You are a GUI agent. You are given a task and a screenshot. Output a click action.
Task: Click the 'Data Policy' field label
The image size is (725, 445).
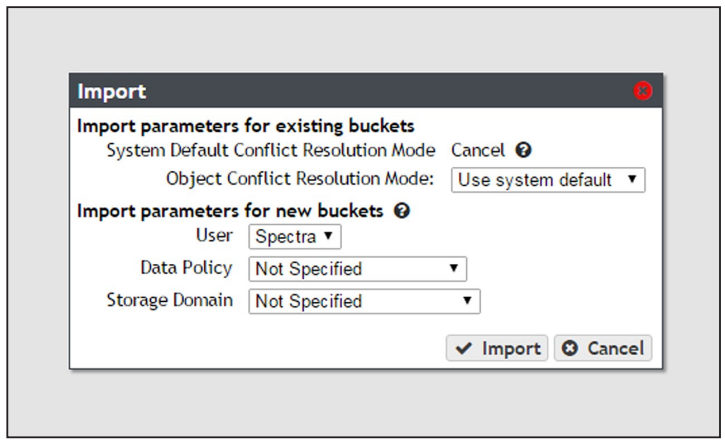tap(186, 268)
